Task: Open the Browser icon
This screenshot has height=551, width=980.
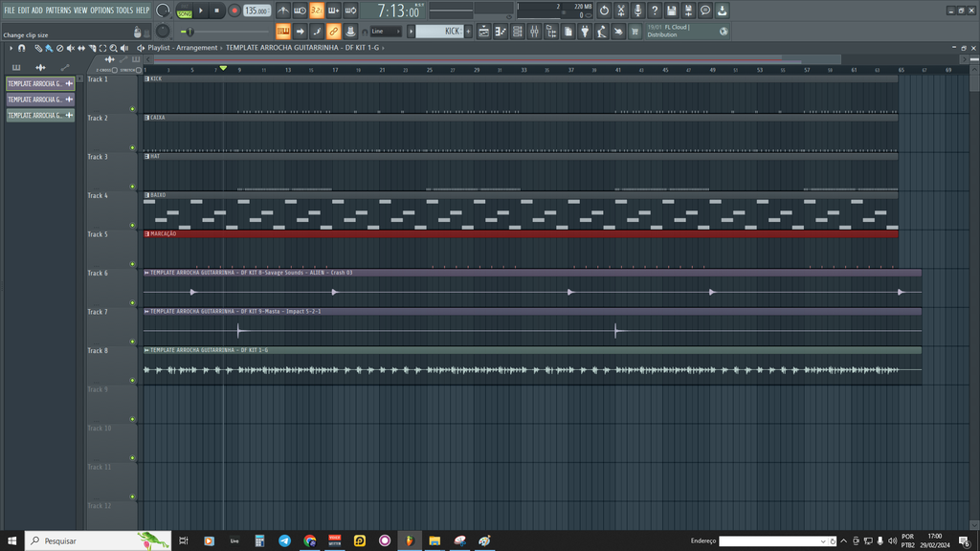Action: tap(551, 32)
